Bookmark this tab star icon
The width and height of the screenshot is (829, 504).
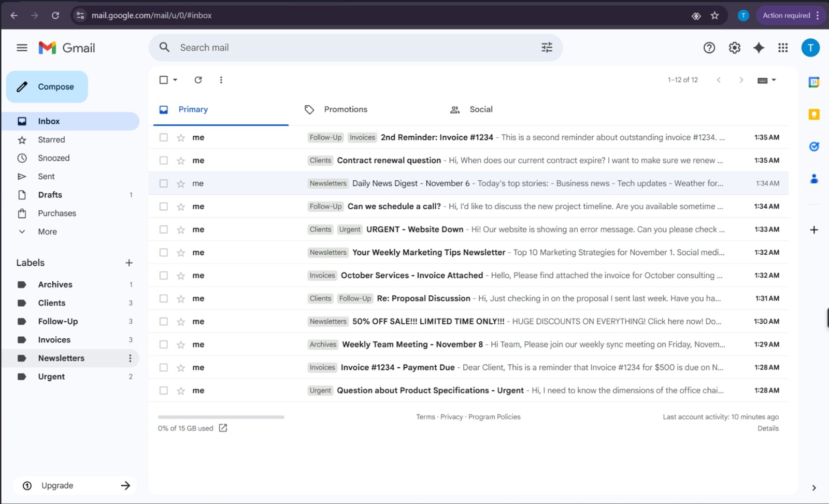tap(714, 16)
